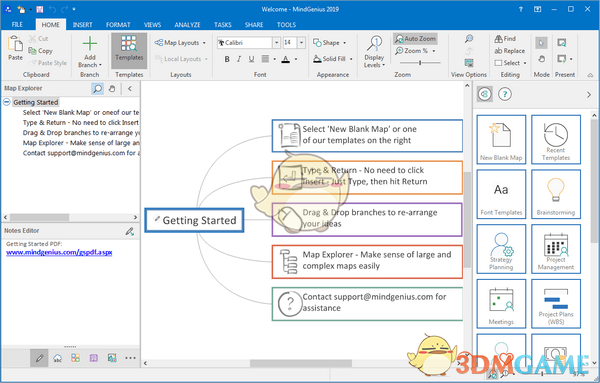The height and width of the screenshot is (383, 600).
Task: Open the FILE tab
Action: pos(17,24)
